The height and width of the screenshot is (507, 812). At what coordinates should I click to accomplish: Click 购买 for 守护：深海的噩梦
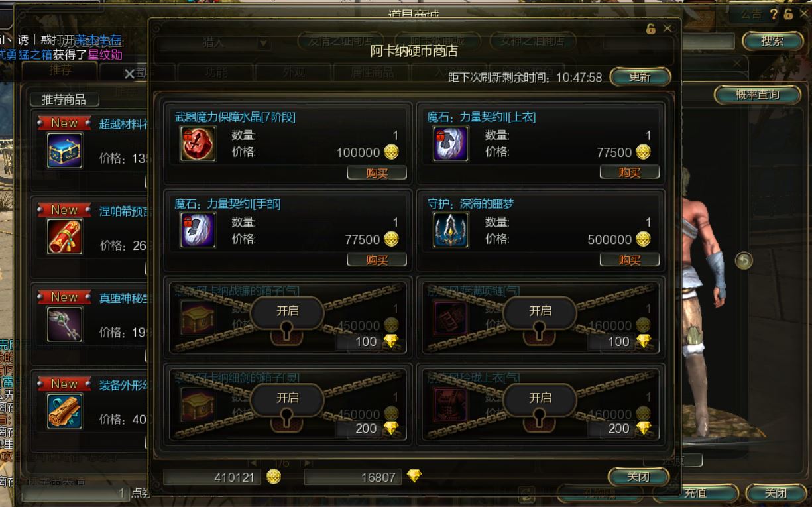(630, 260)
